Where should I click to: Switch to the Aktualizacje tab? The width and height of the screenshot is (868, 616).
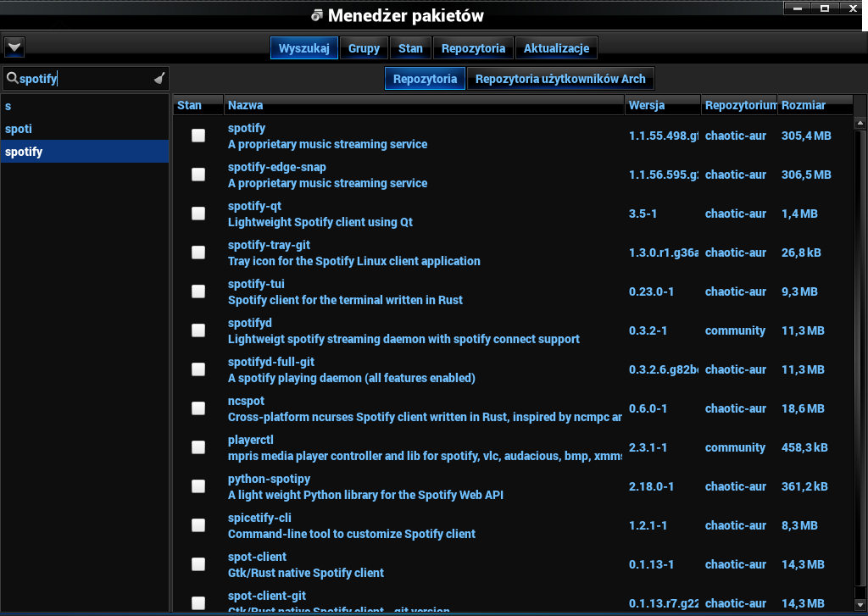(x=556, y=48)
